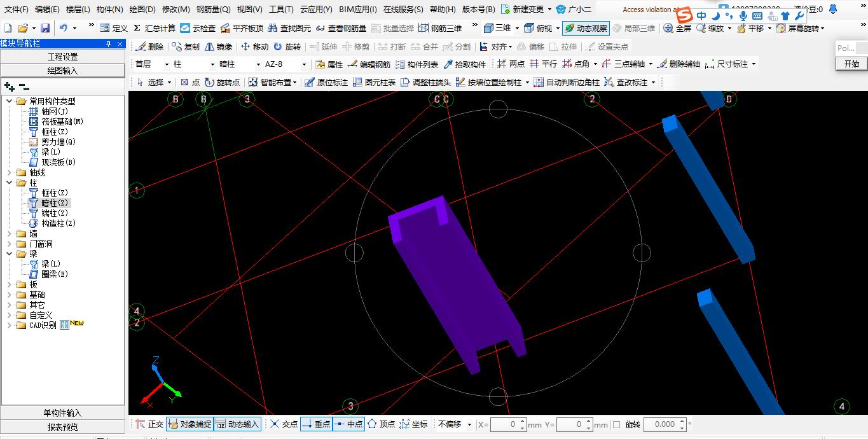868x439 pixels.
Task: Open 云检查 cloud check tool
Action: tap(198, 28)
